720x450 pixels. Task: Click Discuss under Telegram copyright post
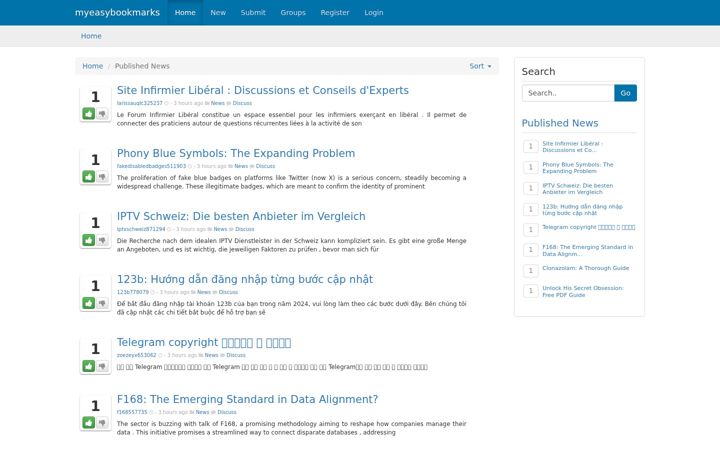point(236,355)
